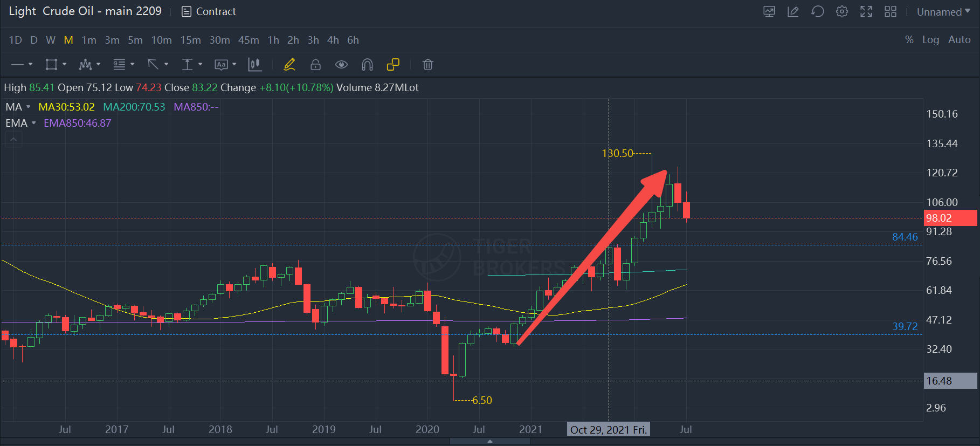Screen dimensions: 980x446
Task: Toggle drawings visibility eye icon
Action: (341, 65)
